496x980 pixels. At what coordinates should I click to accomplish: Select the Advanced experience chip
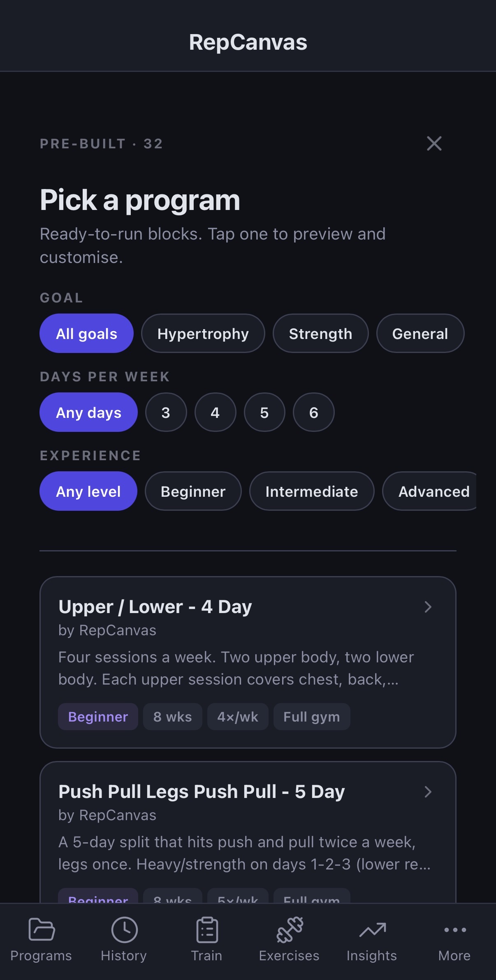pos(434,491)
